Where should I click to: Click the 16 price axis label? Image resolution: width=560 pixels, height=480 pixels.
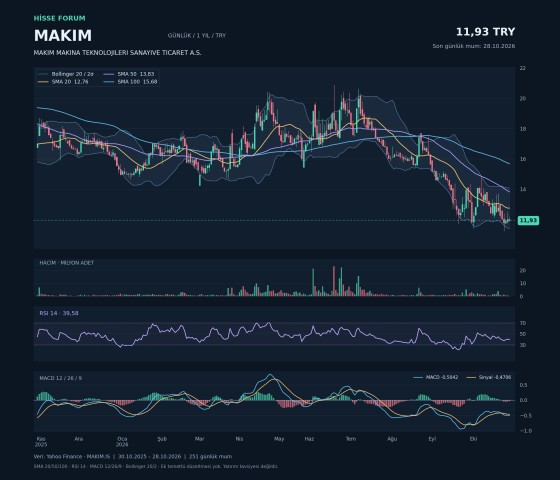pyautogui.click(x=522, y=159)
